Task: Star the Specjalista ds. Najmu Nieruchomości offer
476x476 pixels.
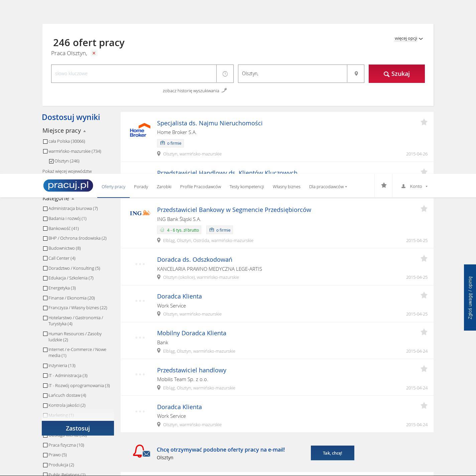Action: tap(424, 122)
